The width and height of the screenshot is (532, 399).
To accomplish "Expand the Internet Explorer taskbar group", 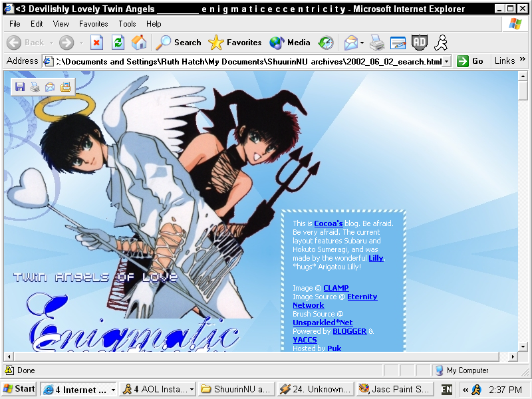I will (113, 390).
